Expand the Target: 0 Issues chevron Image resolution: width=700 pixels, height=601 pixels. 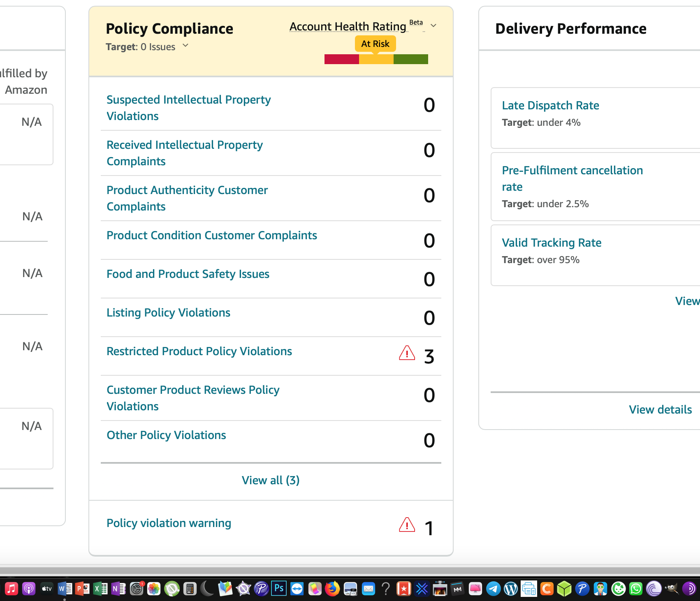coord(185,45)
